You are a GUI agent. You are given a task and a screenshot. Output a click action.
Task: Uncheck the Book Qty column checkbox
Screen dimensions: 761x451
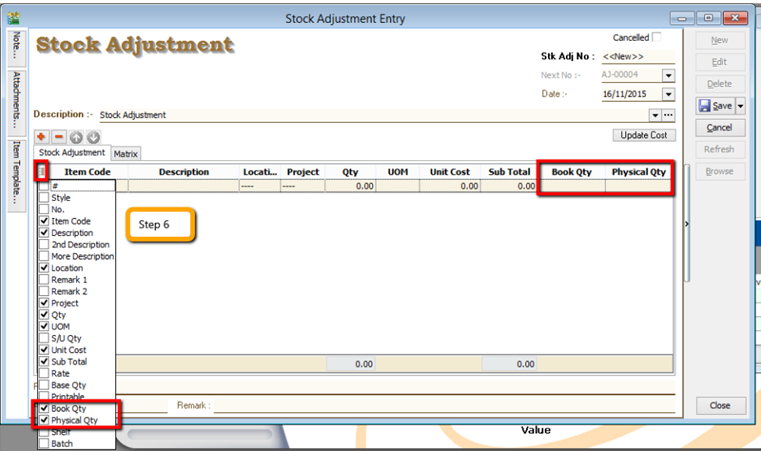(44, 409)
